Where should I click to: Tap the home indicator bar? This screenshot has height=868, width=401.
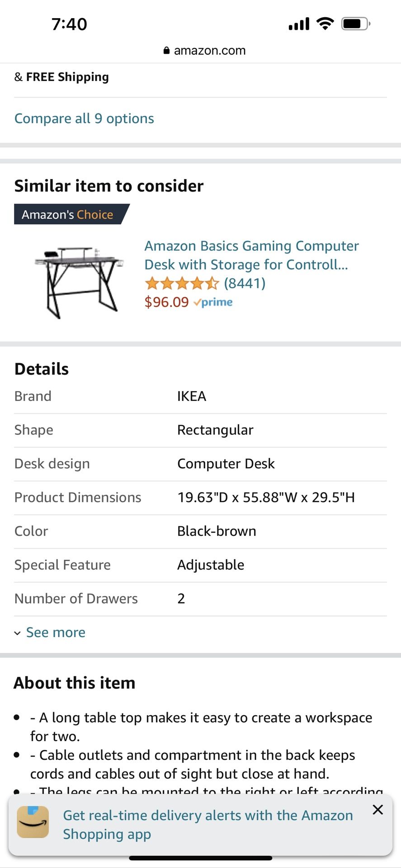[200, 858]
